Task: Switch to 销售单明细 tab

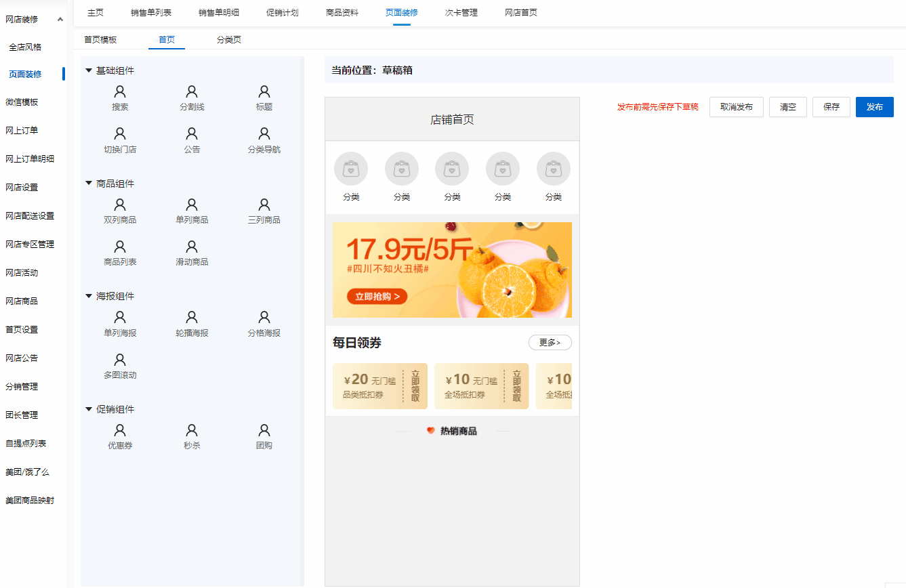Action: click(x=219, y=13)
